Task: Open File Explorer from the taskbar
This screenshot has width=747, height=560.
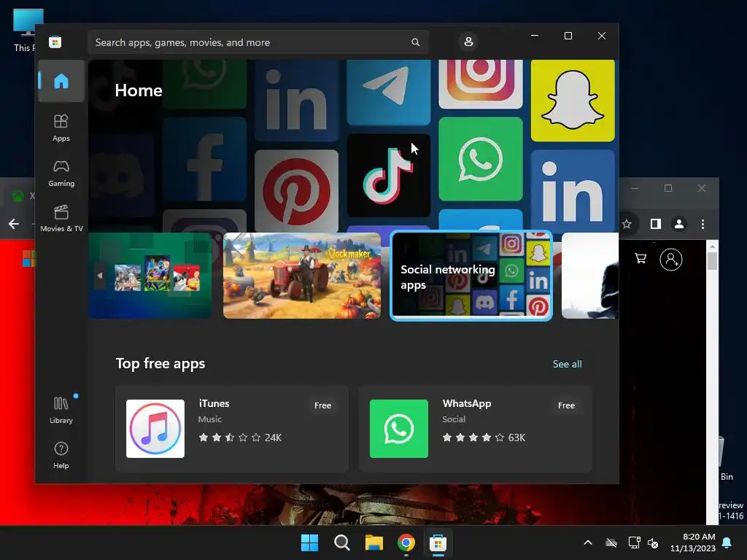Action: click(x=374, y=542)
